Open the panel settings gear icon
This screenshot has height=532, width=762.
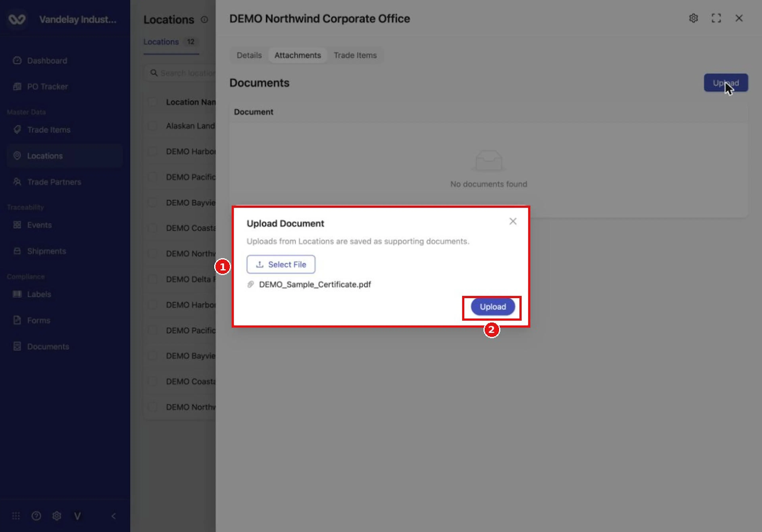693,18
